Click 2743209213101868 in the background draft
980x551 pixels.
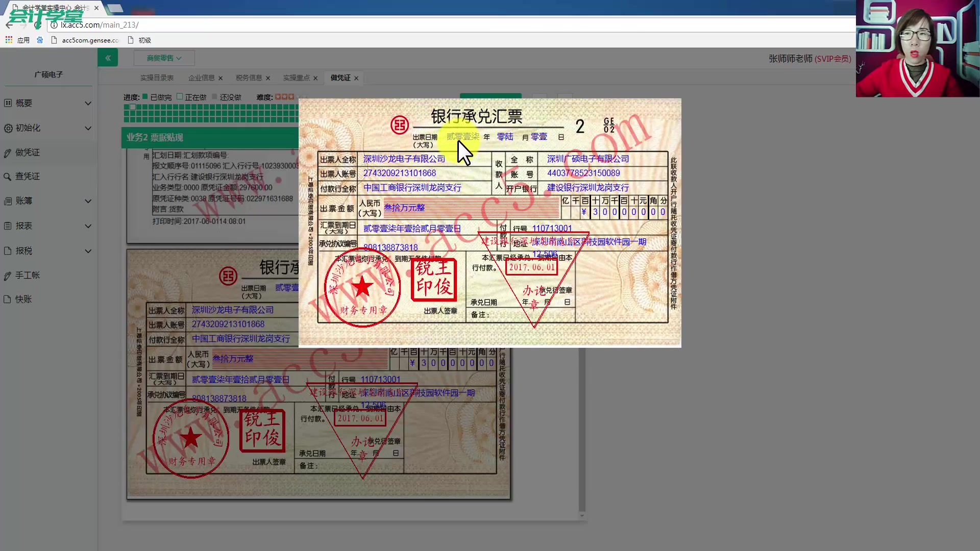(228, 324)
